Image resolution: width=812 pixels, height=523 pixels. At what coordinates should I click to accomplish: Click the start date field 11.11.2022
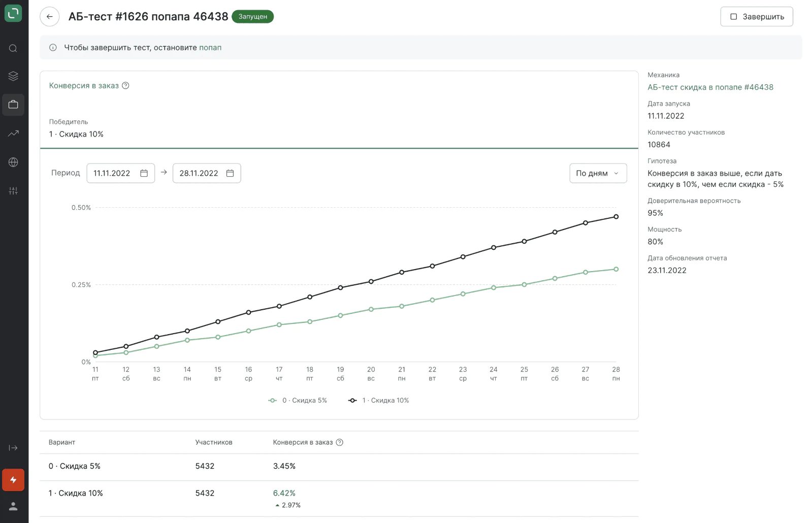[121, 173]
